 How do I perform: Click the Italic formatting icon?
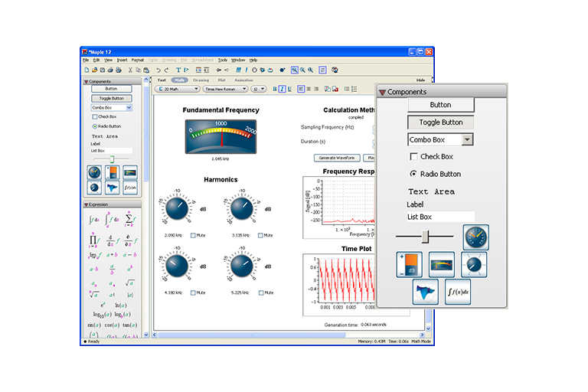point(281,89)
